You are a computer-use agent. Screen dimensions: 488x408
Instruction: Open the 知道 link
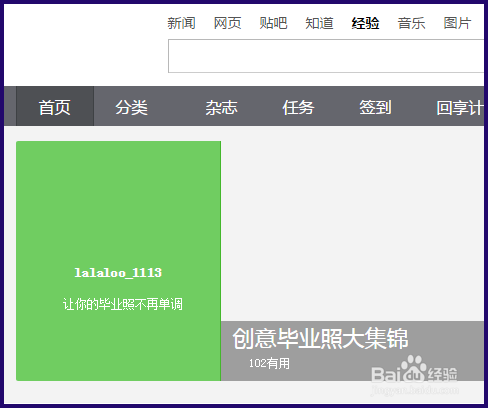[x=319, y=23]
